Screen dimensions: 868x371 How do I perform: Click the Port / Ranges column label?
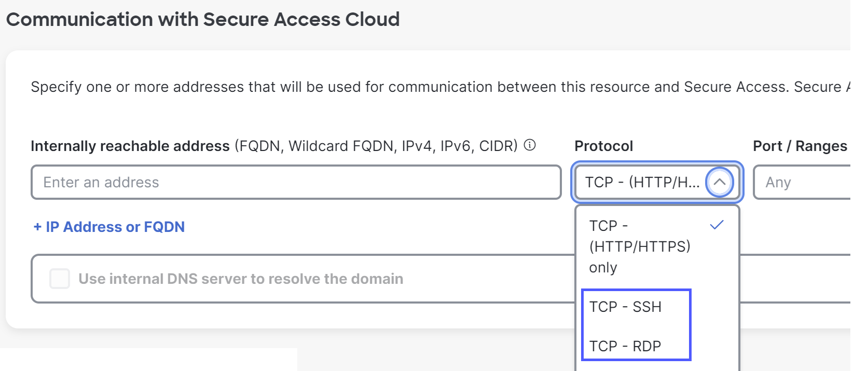[x=800, y=146]
